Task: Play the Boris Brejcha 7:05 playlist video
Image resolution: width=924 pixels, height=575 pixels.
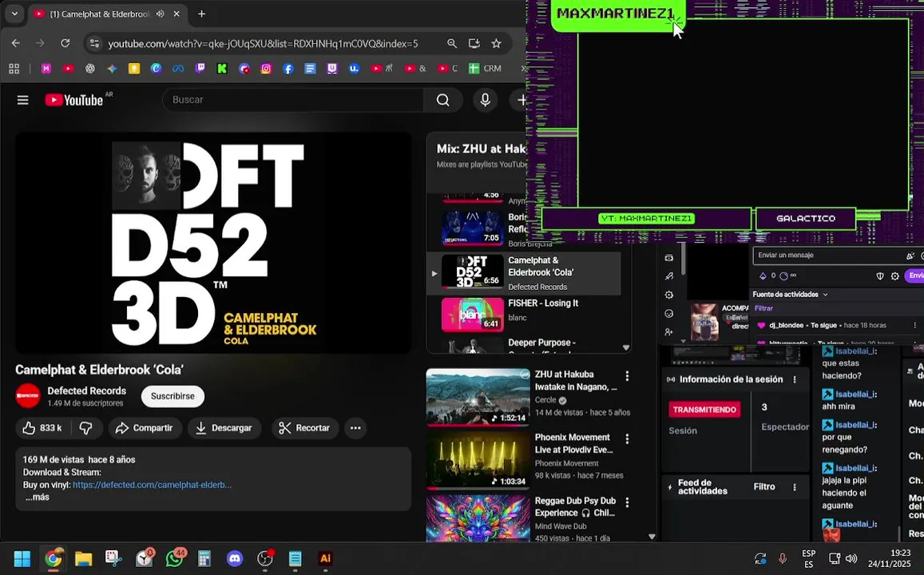Action: (x=473, y=228)
